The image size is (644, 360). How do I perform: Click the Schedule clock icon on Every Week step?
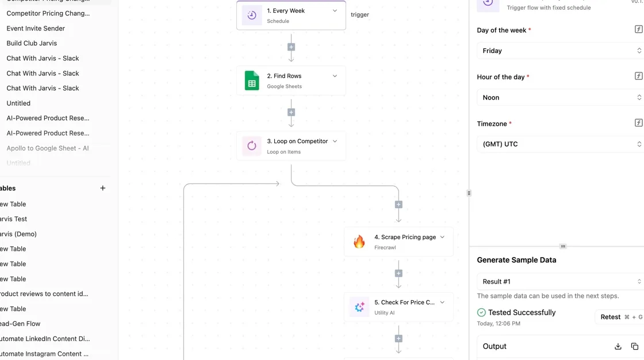pyautogui.click(x=252, y=15)
